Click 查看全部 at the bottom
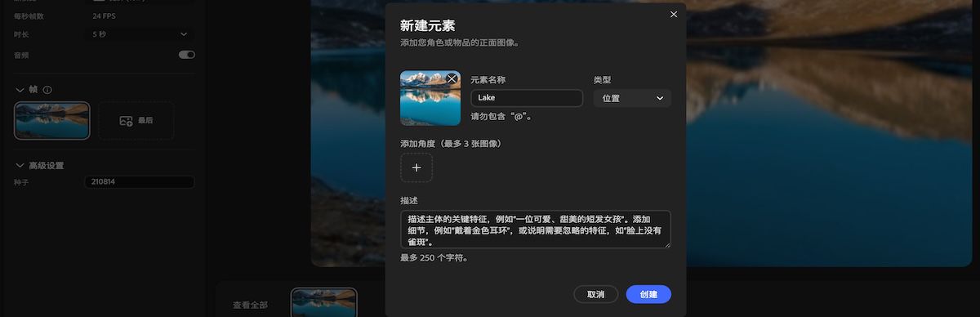This screenshot has height=317, width=980. click(250, 305)
